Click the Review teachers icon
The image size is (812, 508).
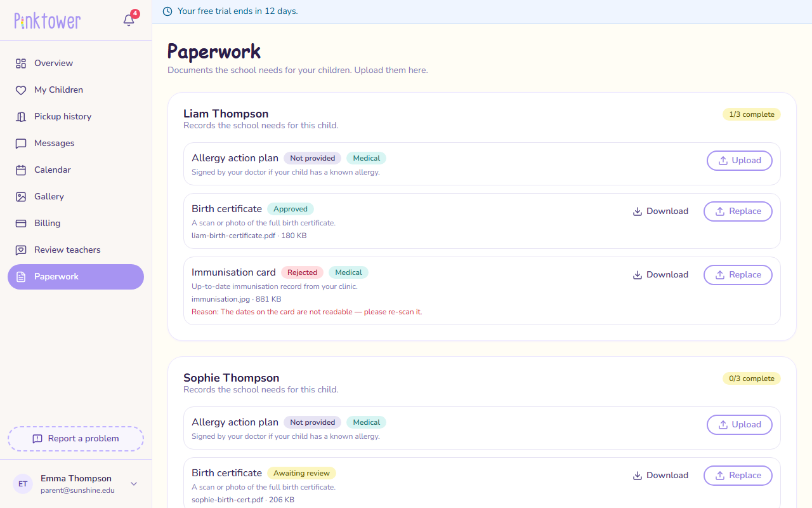pyautogui.click(x=21, y=250)
